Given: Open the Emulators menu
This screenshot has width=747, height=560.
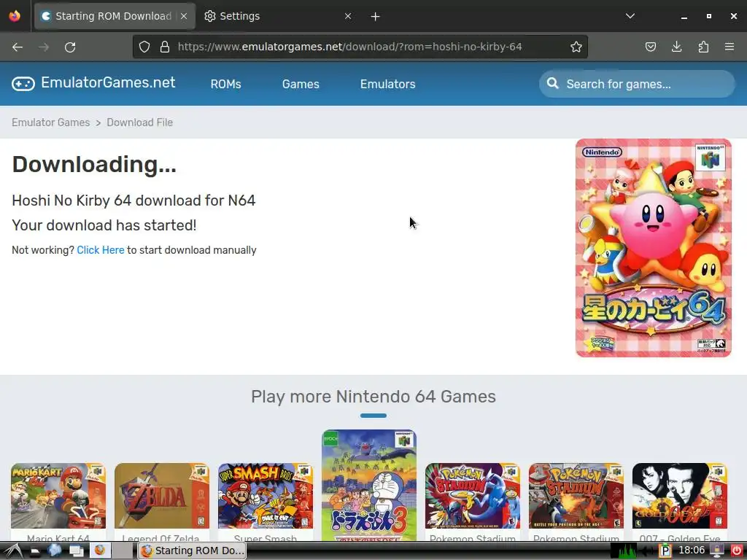Looking at the screenshot, I should click(x=388, y=85).
